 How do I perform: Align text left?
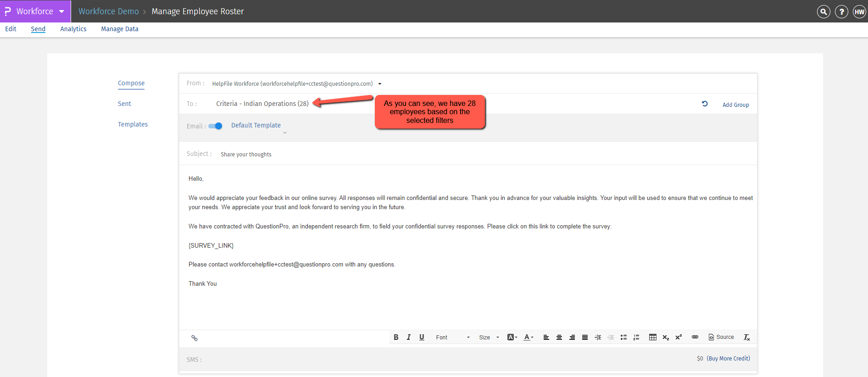pyautogui.click(x=546, y=337)
